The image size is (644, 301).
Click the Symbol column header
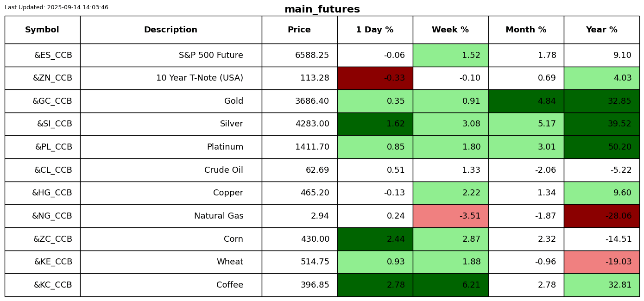click(42, 30)
